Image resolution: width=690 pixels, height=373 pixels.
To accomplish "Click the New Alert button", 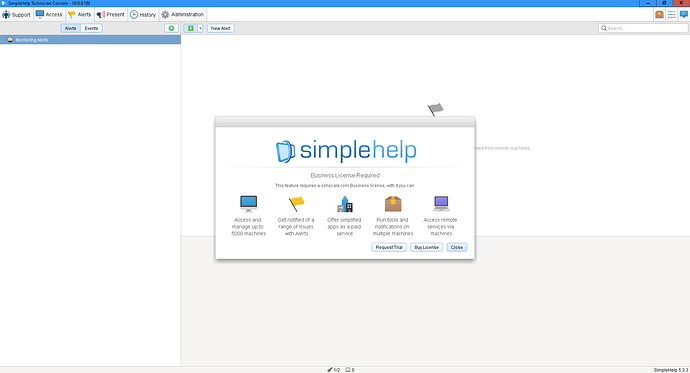I will point(220,28).
